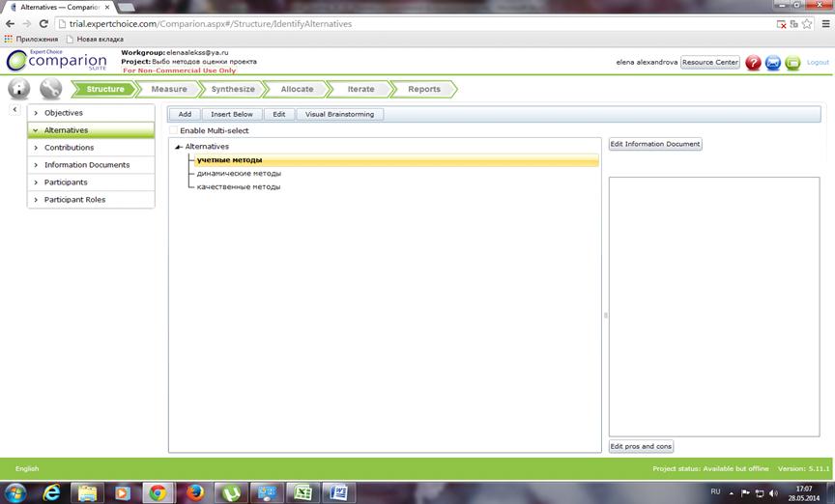This screenshot has height=504, width=835.
Task: Open the red Help question mark icon
Action: pos(753,63)
